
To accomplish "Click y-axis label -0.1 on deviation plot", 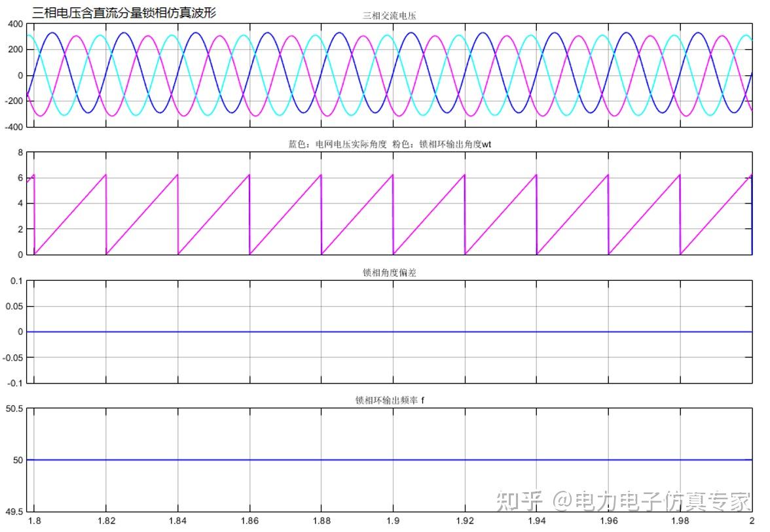I will [15, 383].
